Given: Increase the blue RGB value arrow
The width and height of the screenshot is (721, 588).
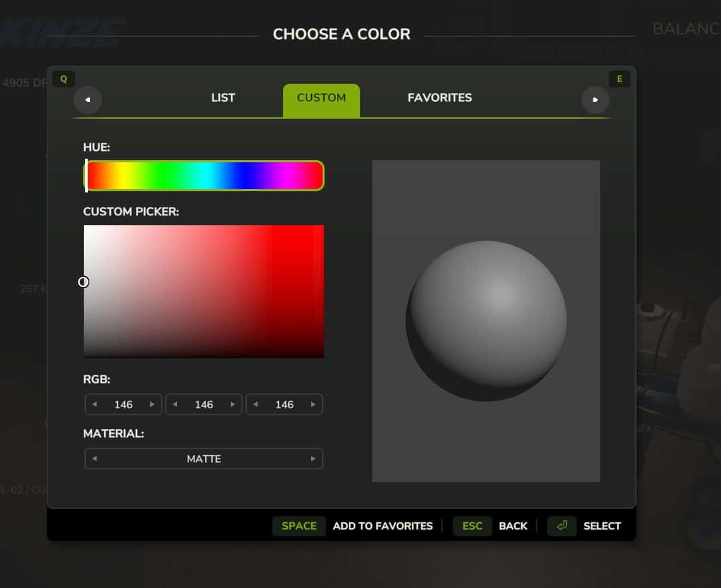Looking at the screenshot, I should click(x=313, y=404).
